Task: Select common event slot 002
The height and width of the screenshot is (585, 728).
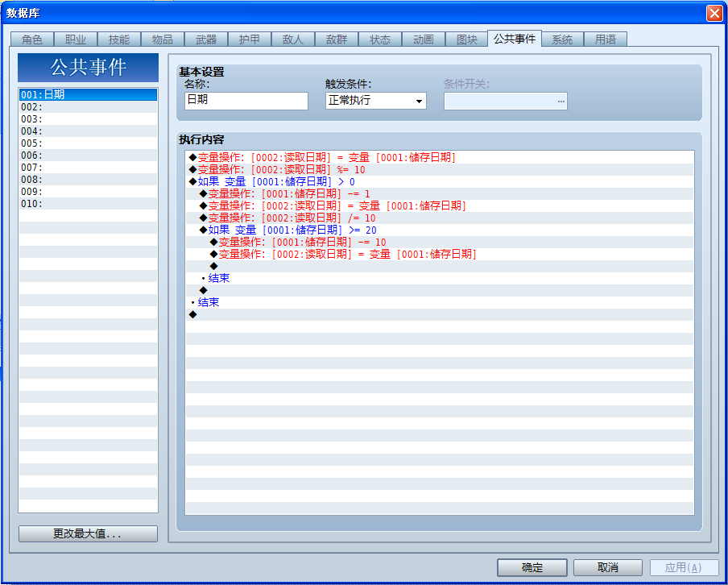Action: [89, 107]
